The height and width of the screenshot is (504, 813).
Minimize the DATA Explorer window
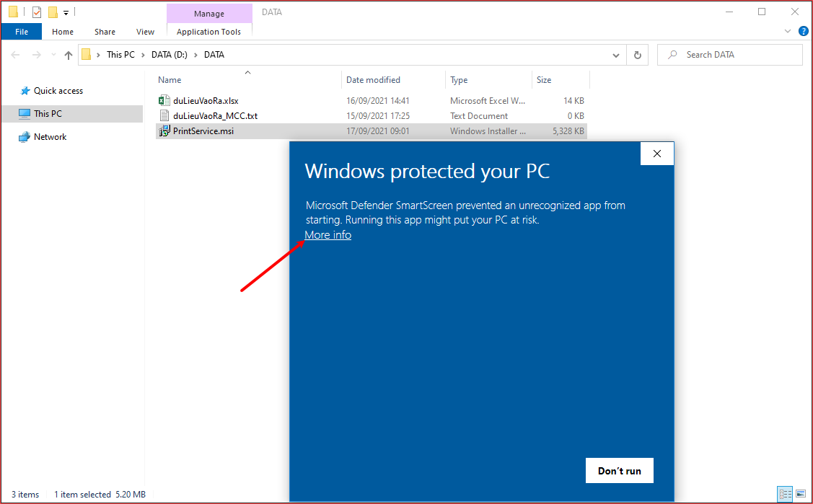click(729, 12)
